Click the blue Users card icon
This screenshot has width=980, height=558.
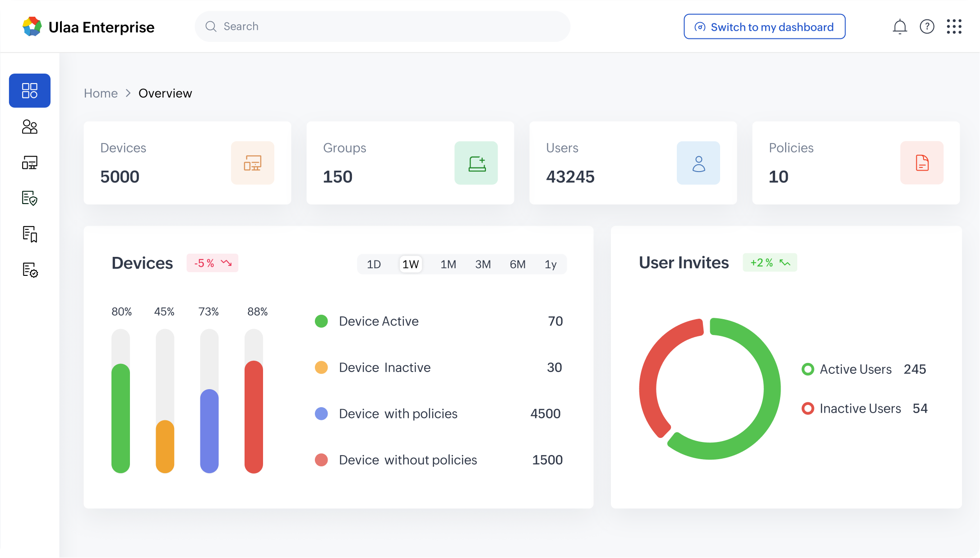(698, 163)
